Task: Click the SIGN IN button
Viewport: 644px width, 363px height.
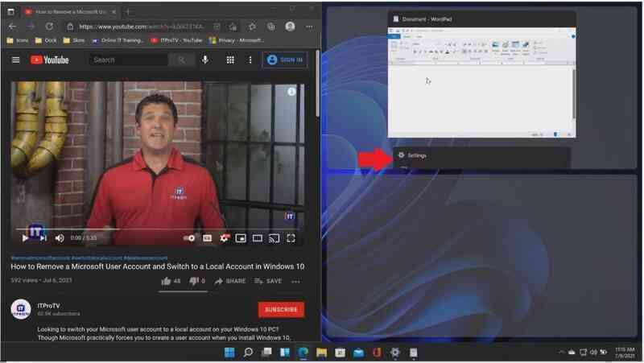Action: (x=285, y=60)
